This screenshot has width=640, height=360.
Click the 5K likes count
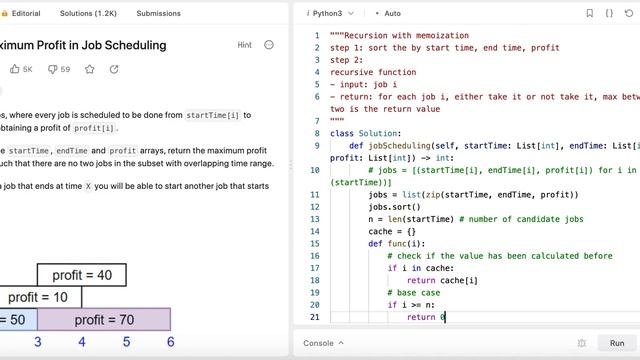27,69
